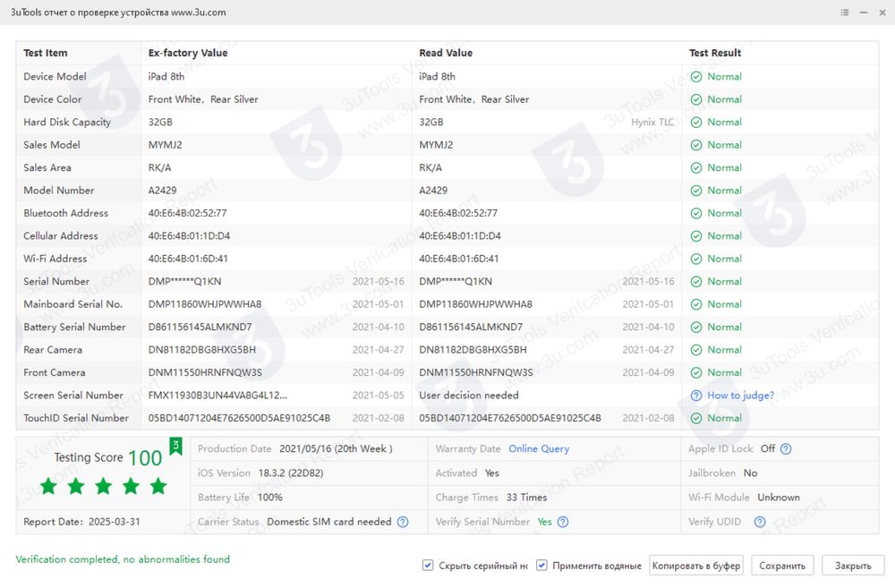Click the Sales Model read value MYMJ2
This screenshot has height=588, width=895.
(436, 145)
